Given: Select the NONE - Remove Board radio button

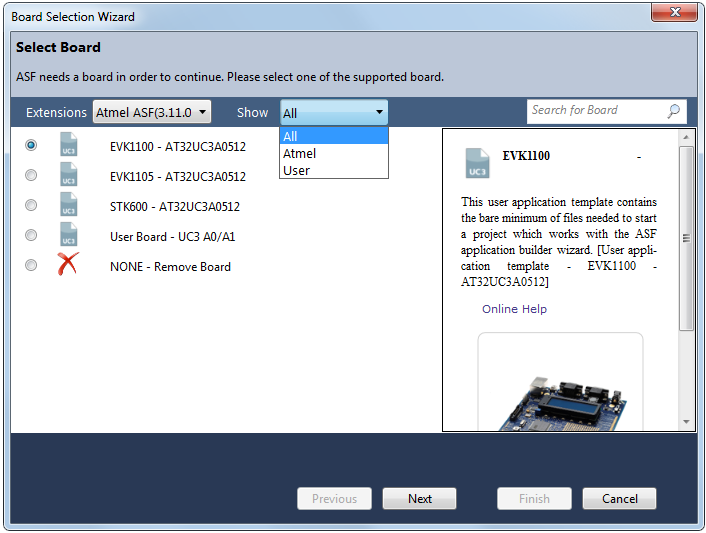Looking at the screenshot, I should tap(31, 265).
